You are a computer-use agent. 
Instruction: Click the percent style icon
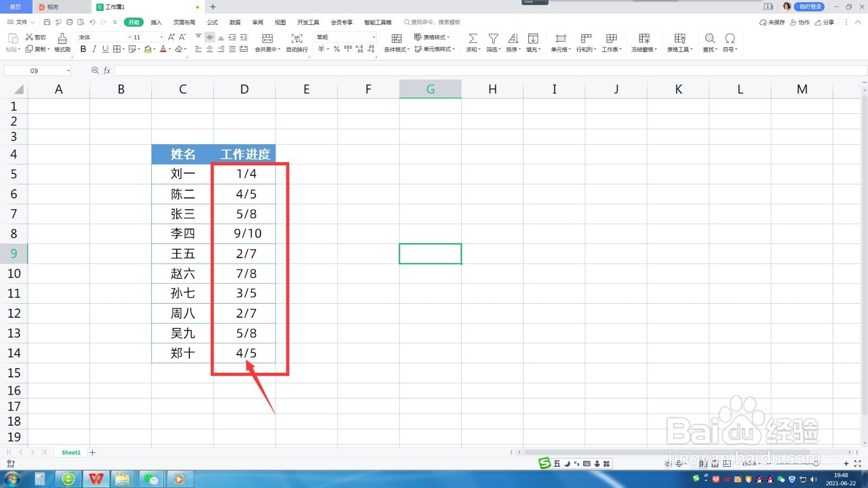point(337,49)
